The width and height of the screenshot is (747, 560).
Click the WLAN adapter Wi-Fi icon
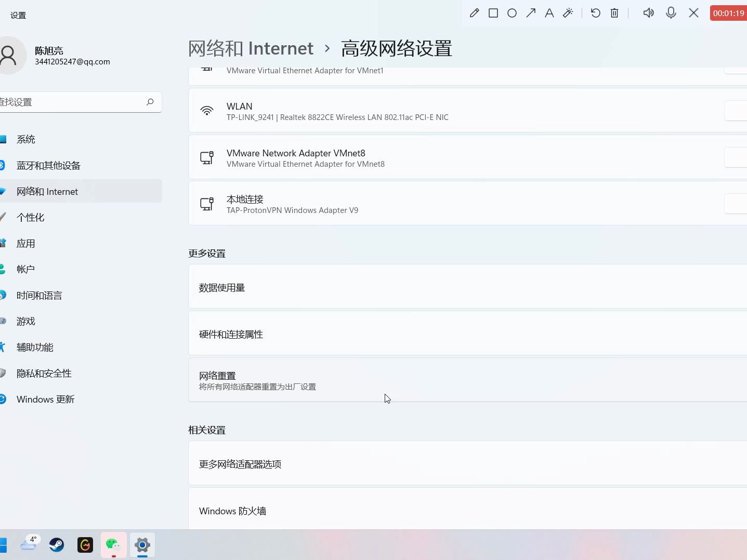(207, 111)
